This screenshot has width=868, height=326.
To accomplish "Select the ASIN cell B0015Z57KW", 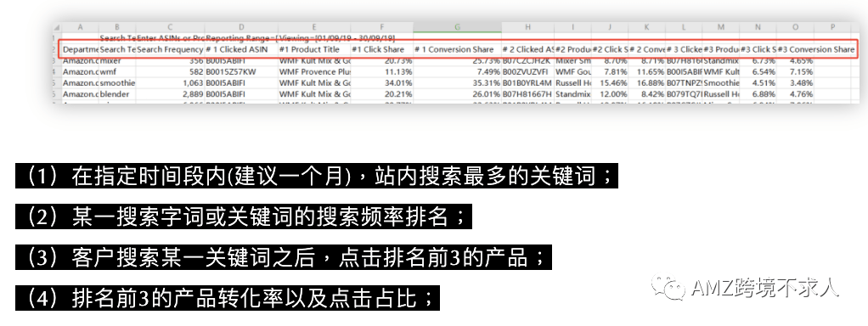I will click(241, 71).
